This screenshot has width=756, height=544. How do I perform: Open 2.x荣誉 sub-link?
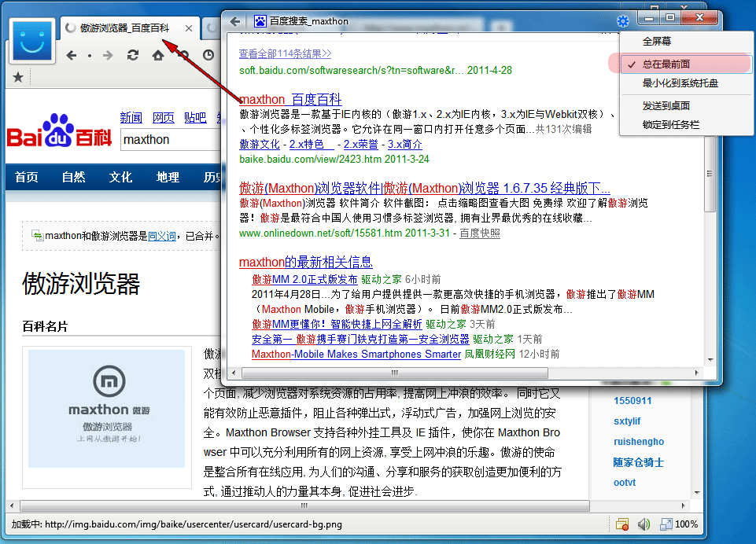pos(361,144)
